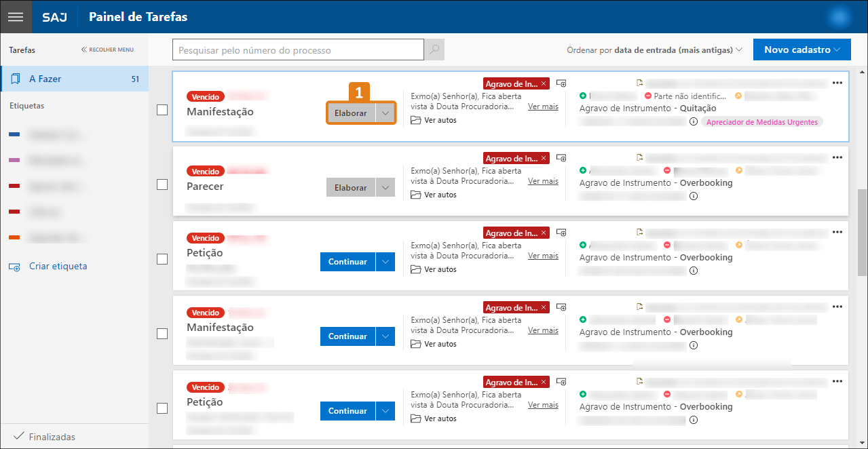
Task: Expand the dropdown arrow next to the highlighted Elaborar
Action: pyautogui.click(x=385, y=113)
